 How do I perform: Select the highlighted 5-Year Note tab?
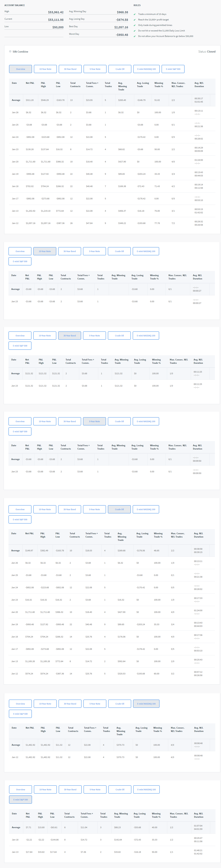(94, 422)
